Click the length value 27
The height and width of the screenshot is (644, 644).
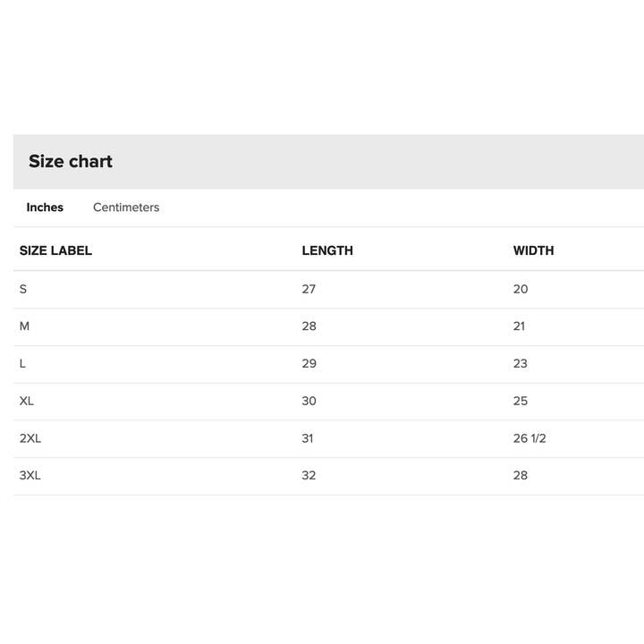pos(309,289)
